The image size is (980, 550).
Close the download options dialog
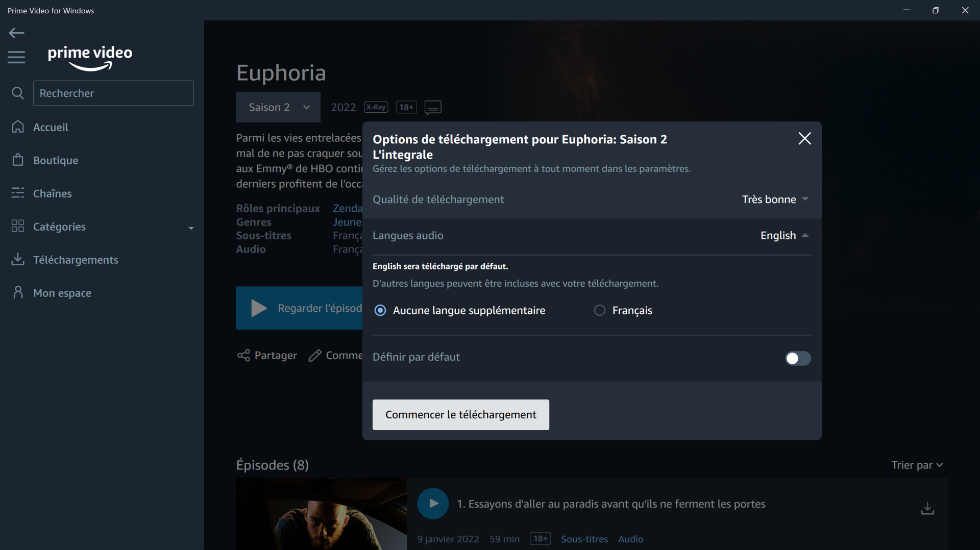point(804,138)
